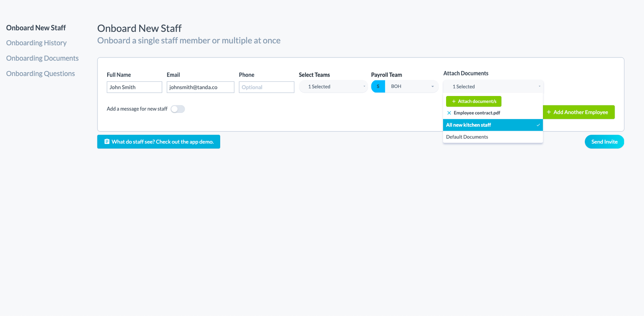Click the Email field containing johnsmith@tanda.co
This screenshot has width=644, height=316.
[x=201, y=87]
